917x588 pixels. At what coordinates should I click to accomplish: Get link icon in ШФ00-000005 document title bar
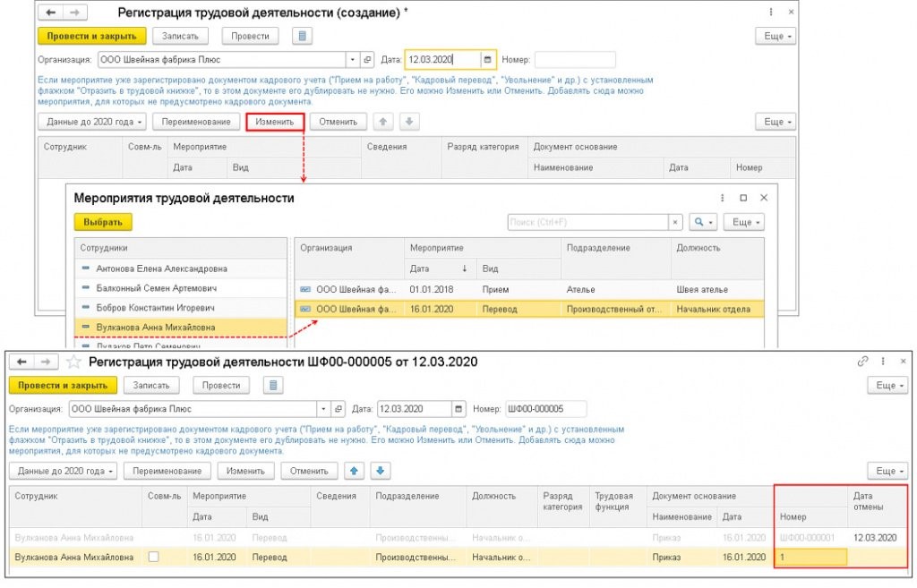point(862,362)
